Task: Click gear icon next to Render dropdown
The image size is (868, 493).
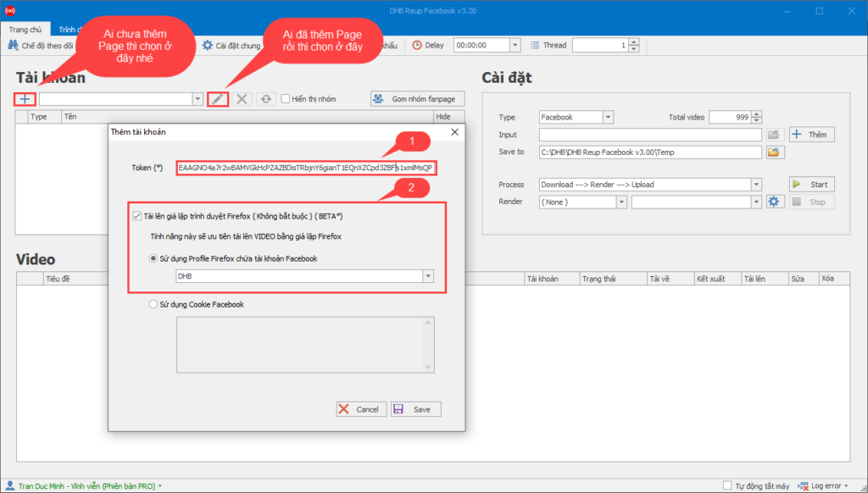Action: [774, 202]
